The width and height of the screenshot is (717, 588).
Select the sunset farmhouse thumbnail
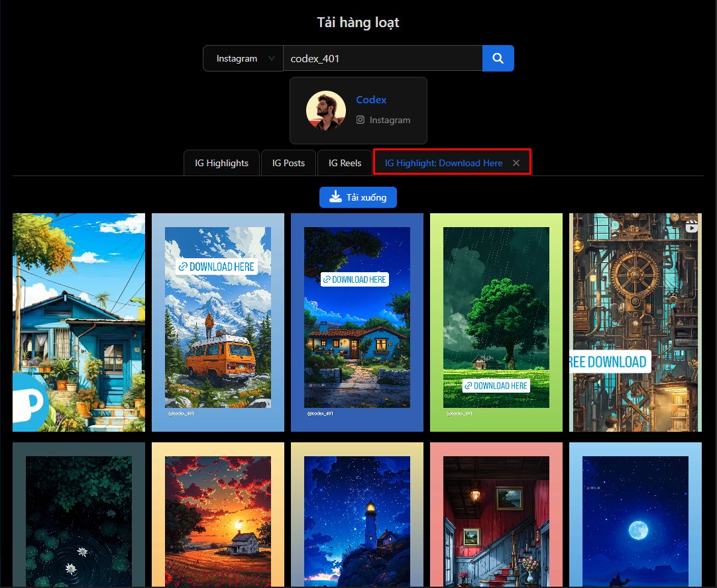pos(217,514)
